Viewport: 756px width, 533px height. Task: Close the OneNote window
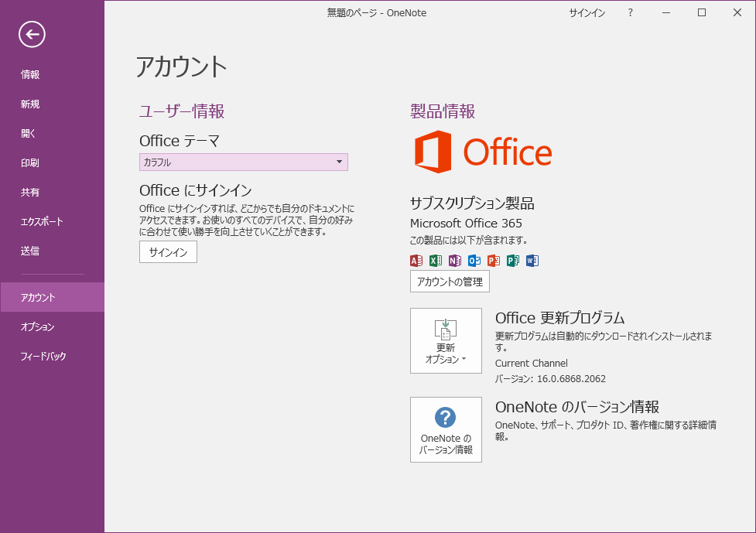pyautogui.click(x=737, y=12)
